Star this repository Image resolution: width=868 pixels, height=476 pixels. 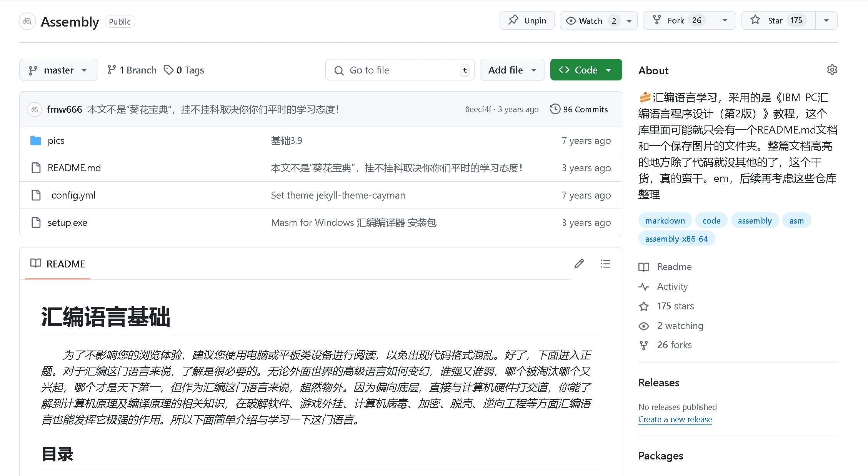(778, 20)
